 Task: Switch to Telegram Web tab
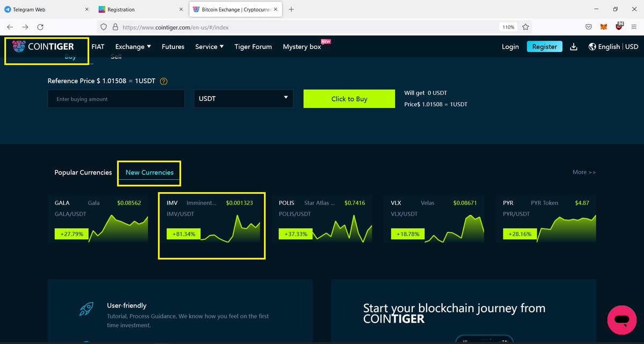pos(47,9)
